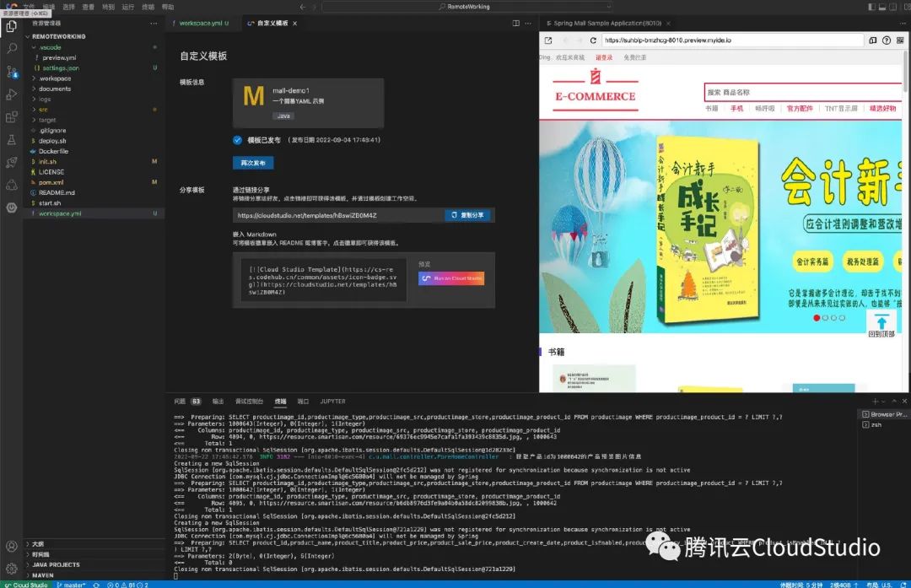Switch to the 输出 panel tab
911x588 pixels.
click(218, 401)
